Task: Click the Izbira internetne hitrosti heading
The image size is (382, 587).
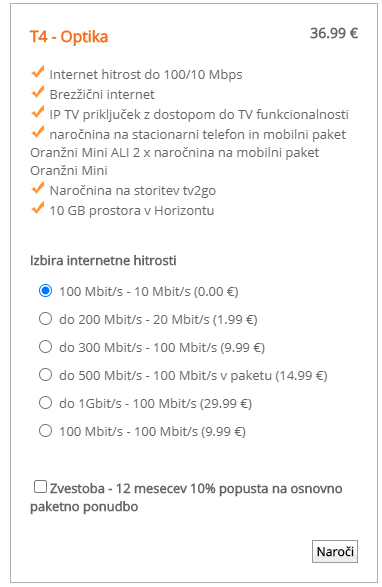Action: (103, 260)
